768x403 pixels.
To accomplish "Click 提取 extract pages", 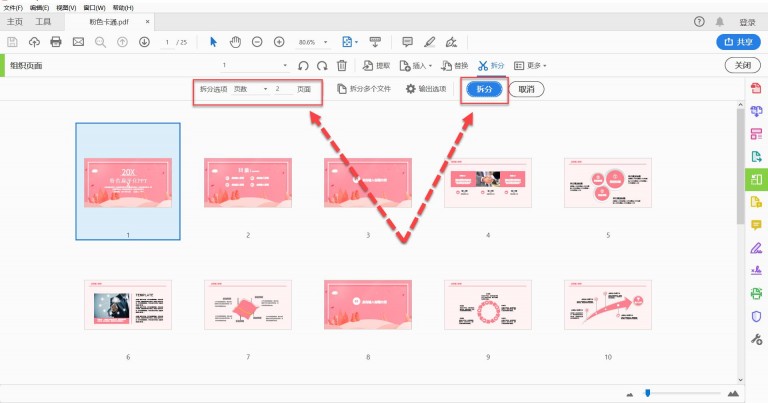I will point(376,66).
